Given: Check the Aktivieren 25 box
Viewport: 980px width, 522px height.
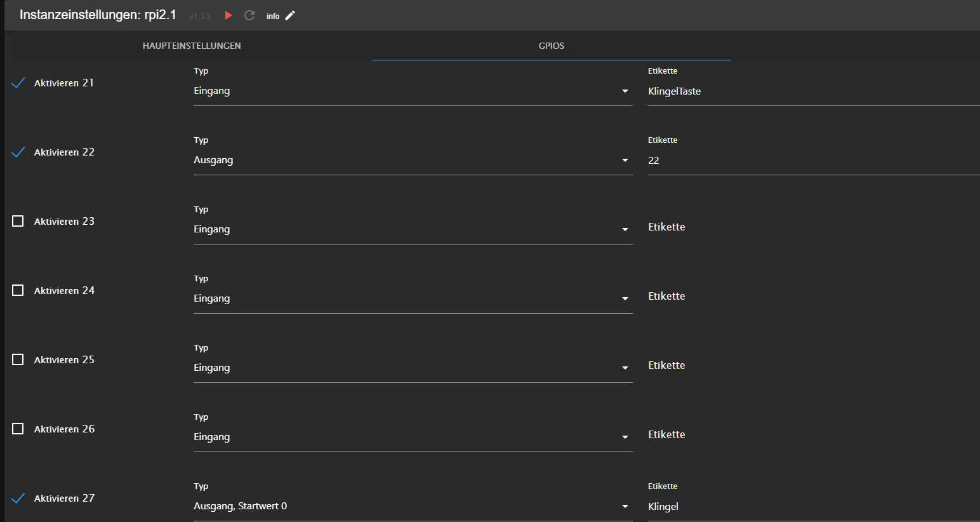Looking at the screenshot, I should click(x=18, y=359).
